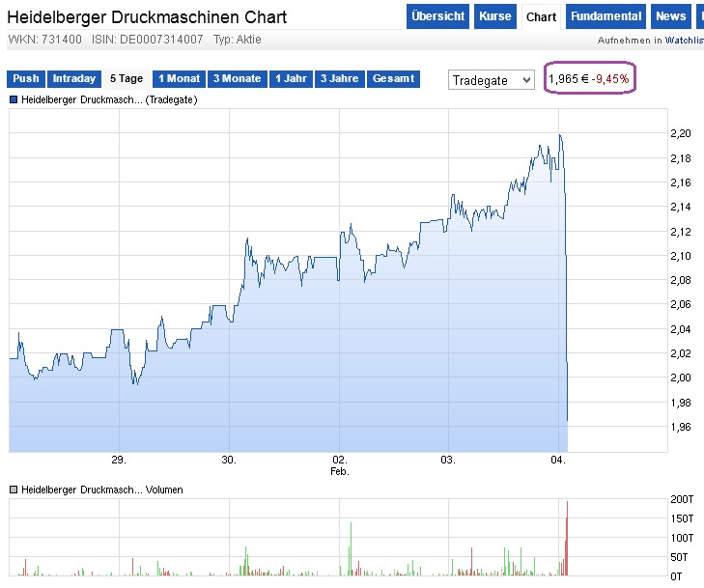Go to the News tab
This screenshot has width=704, height=588.
coord(671,16)
